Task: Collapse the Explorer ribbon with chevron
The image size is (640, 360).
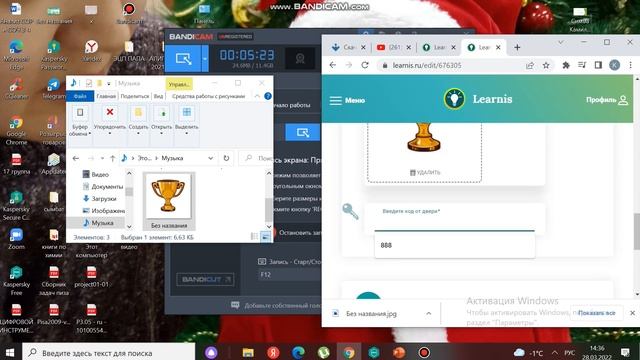Action: 257,96
